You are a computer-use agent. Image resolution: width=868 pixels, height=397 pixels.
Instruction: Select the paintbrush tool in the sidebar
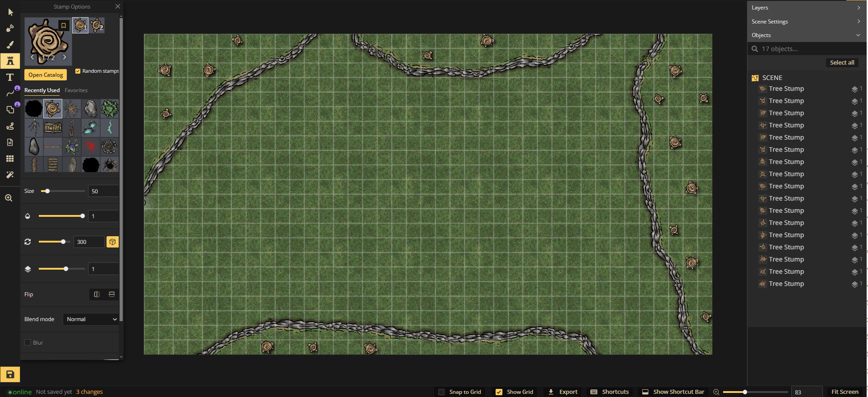point(10,45)
